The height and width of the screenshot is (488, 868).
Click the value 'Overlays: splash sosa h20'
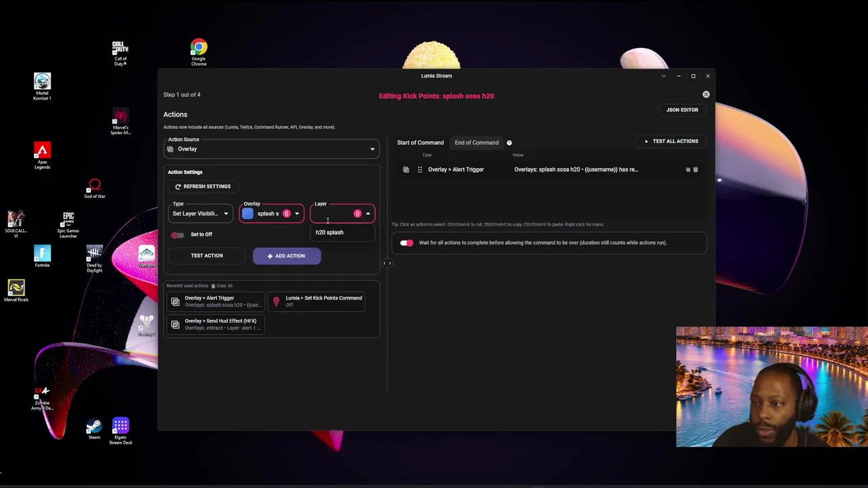576,169
